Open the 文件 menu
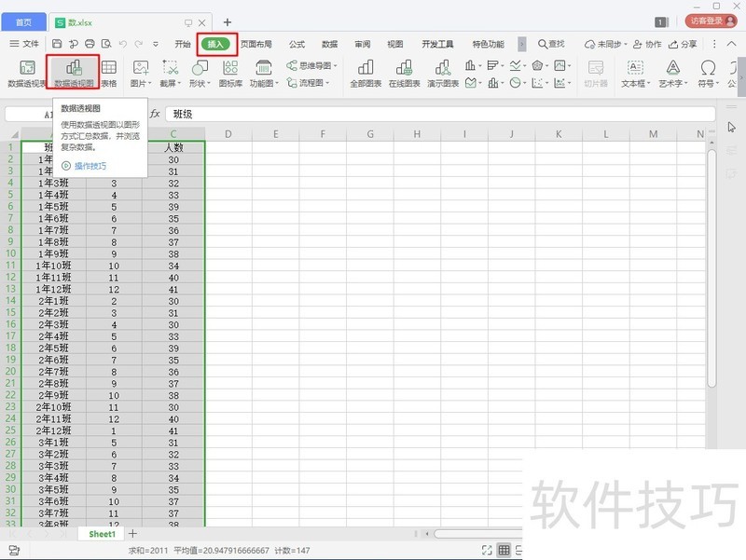Screen dimensions: 746x560 tap(25, 43)
